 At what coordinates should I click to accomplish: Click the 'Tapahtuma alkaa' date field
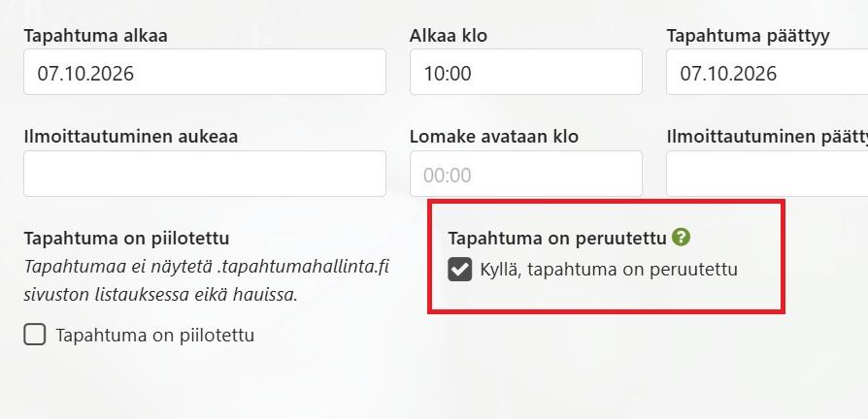[x=204, y=73]
